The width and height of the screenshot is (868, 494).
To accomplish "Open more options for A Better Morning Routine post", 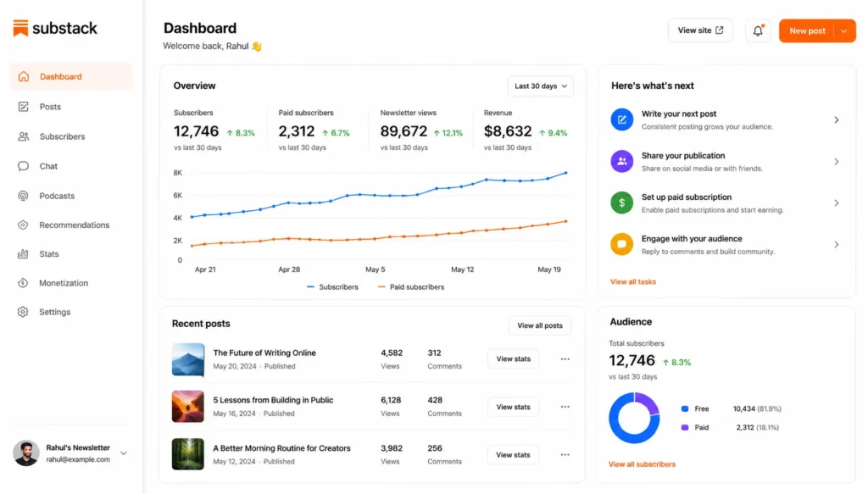I will coord(565,455).
